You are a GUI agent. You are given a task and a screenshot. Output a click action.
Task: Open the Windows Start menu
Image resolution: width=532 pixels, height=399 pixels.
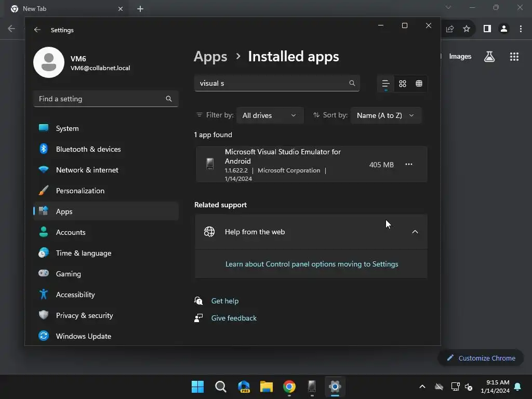pos(197,387)
